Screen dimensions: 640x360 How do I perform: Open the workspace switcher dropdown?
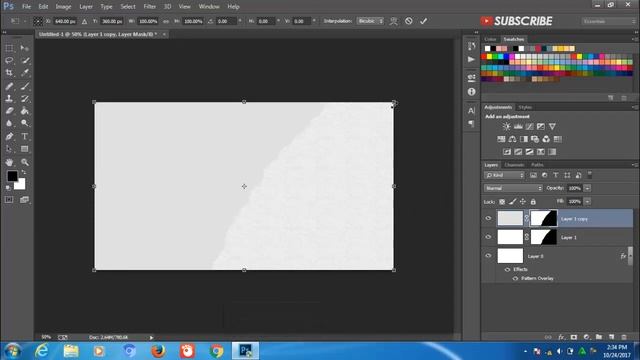[608, 21]
